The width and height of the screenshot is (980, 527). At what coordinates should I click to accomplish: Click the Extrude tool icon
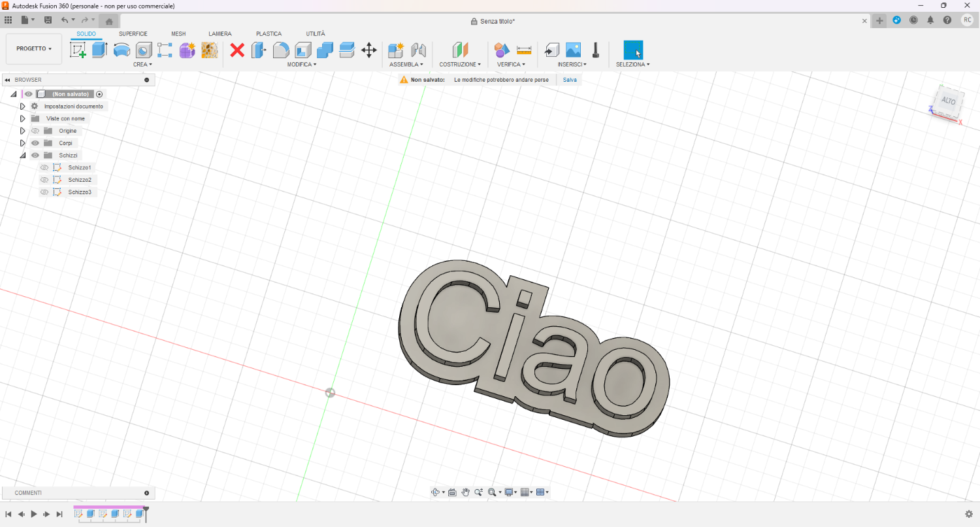tap(99, 50)
